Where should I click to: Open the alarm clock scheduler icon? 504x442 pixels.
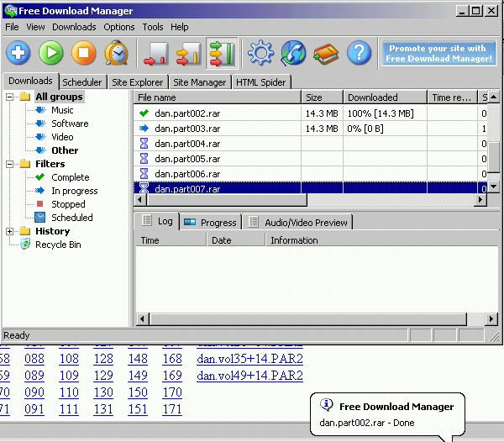(x=117, y=53)
